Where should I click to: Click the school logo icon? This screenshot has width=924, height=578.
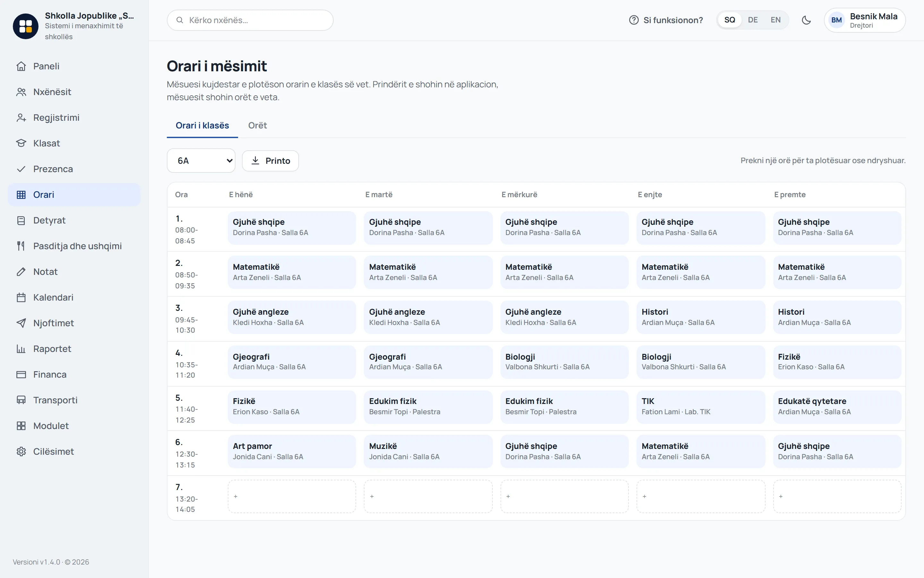coord(26,26)
